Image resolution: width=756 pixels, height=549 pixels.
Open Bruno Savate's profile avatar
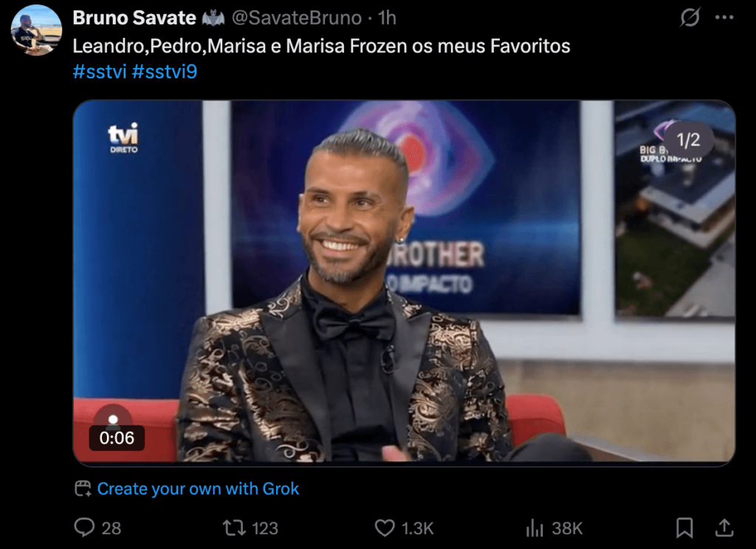click(36, 30)
